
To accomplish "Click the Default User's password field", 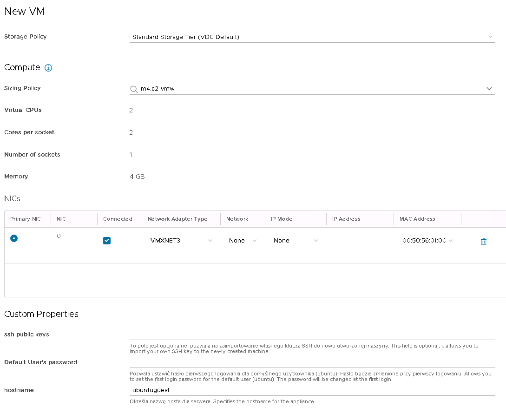I will (x=312, y=362).
